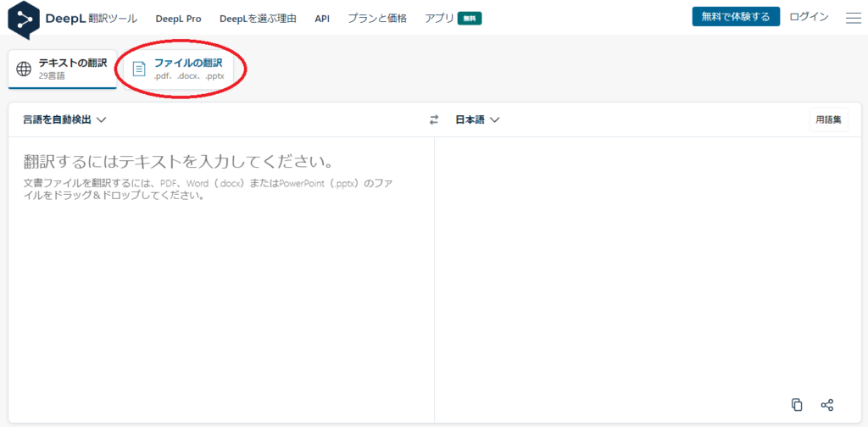Screen dimensions: 868x427
Task: Open the アプリ menu item
Action: pyautogui.click(x=440, y=19)
